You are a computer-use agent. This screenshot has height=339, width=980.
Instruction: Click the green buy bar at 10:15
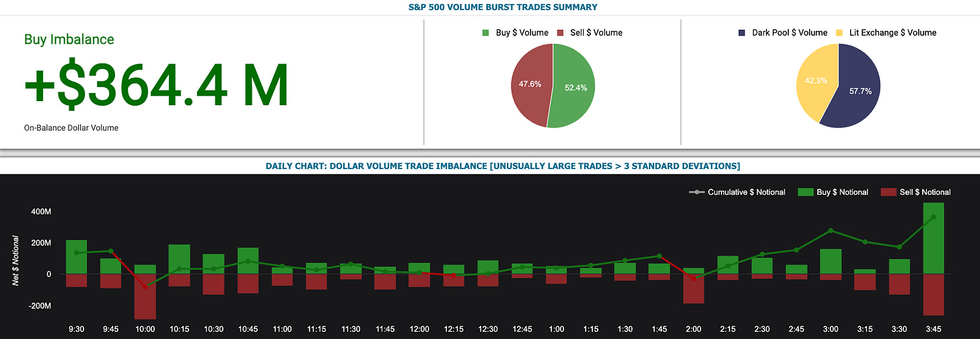pyautogui.click(x=179, y=259)
